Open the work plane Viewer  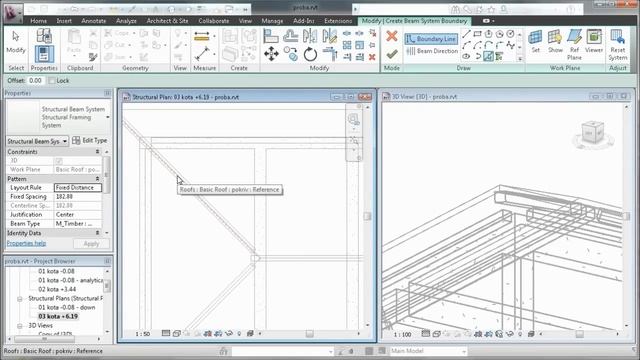594,41
